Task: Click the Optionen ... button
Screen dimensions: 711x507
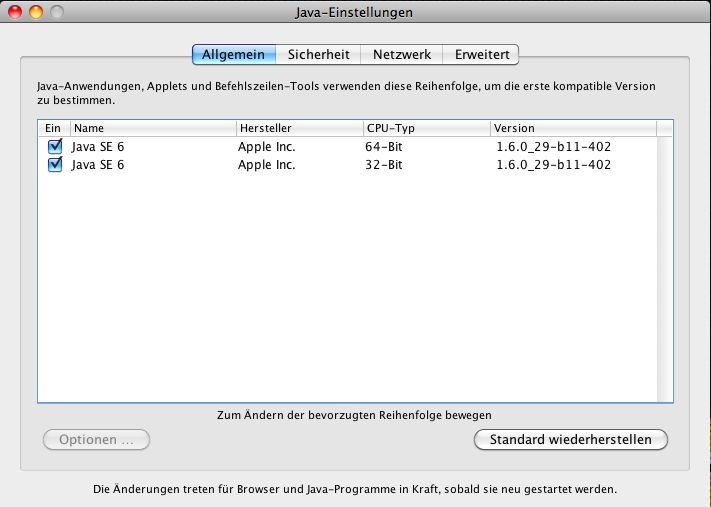Action: pyautogui.click(x=96, y=439)
